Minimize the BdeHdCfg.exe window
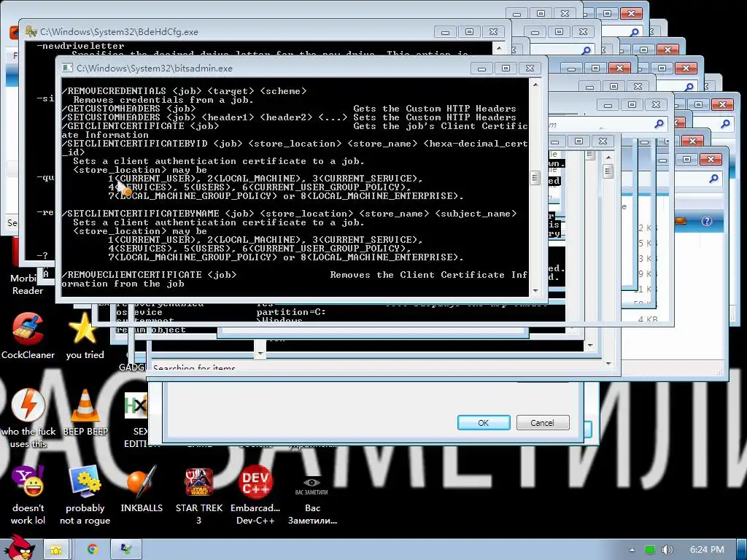The width and height of the screenshot is (747, 560). [x=445, y=32]
